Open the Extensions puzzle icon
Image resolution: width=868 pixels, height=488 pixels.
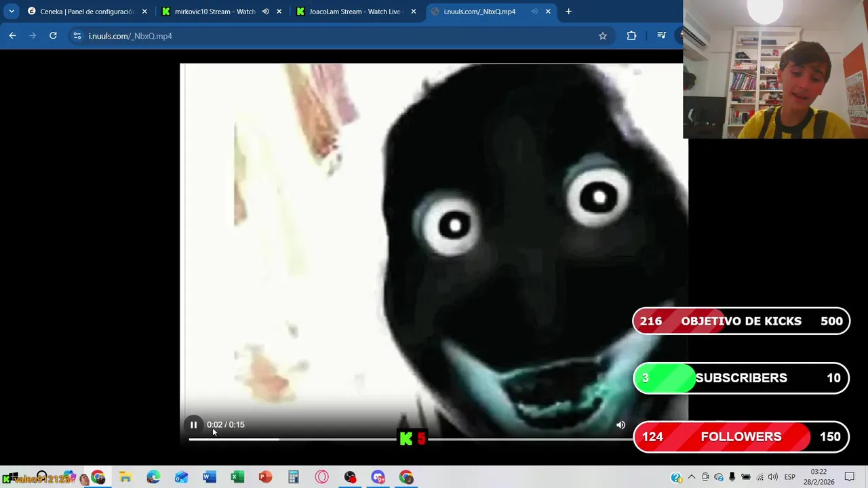pyautogui.click(x=631, y=36)
